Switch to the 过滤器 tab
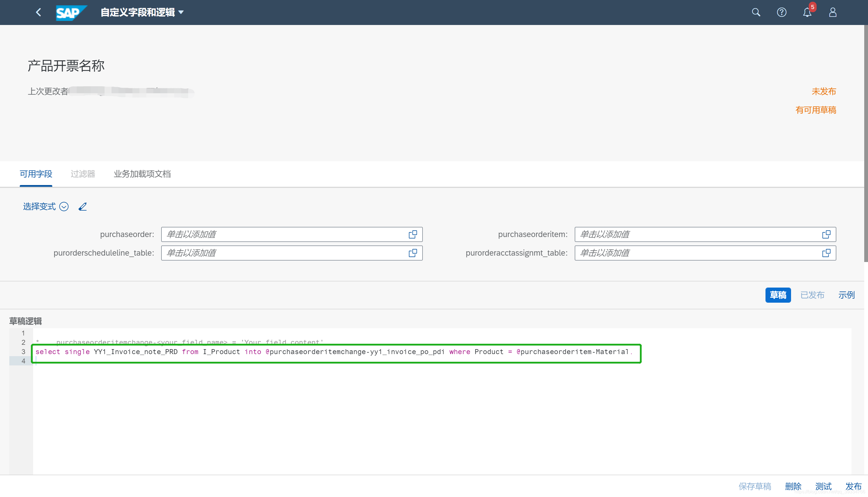 point(83,174)
